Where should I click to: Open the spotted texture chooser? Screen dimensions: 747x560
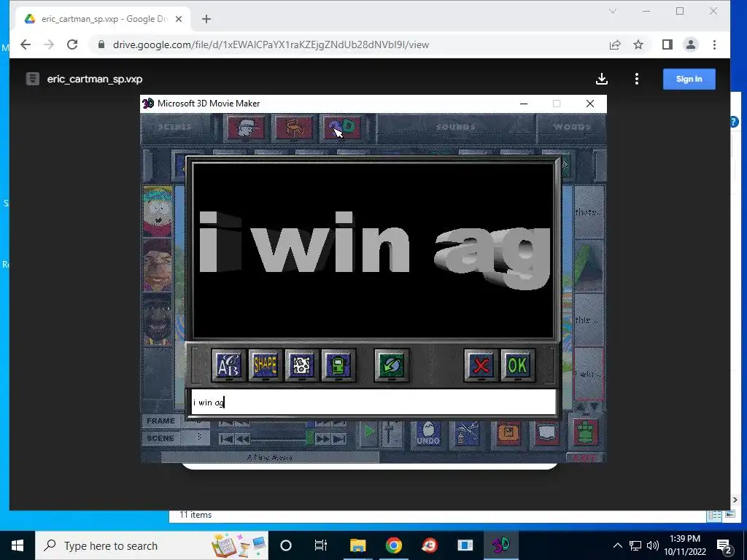(x=301, y=365)
